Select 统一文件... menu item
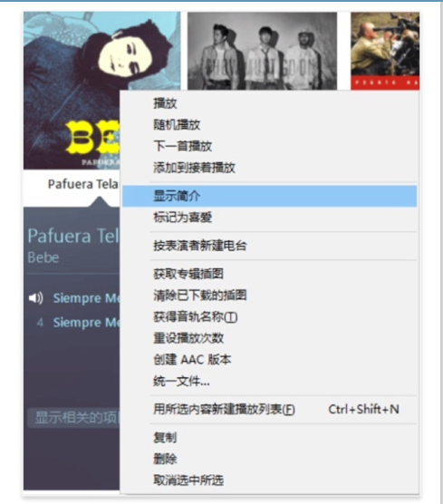Screen dimensions: 443x504 (270, 381)
